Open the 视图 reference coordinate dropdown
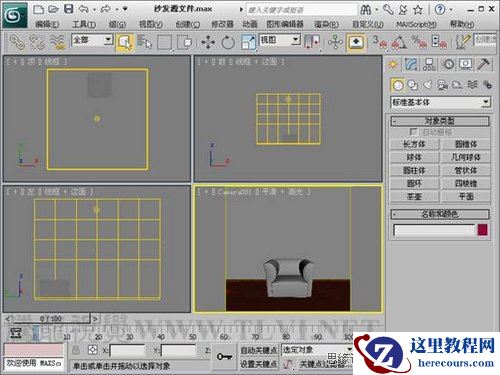This screenshot has width=500, height=375. pyautogui.click(x=280, y=40)
